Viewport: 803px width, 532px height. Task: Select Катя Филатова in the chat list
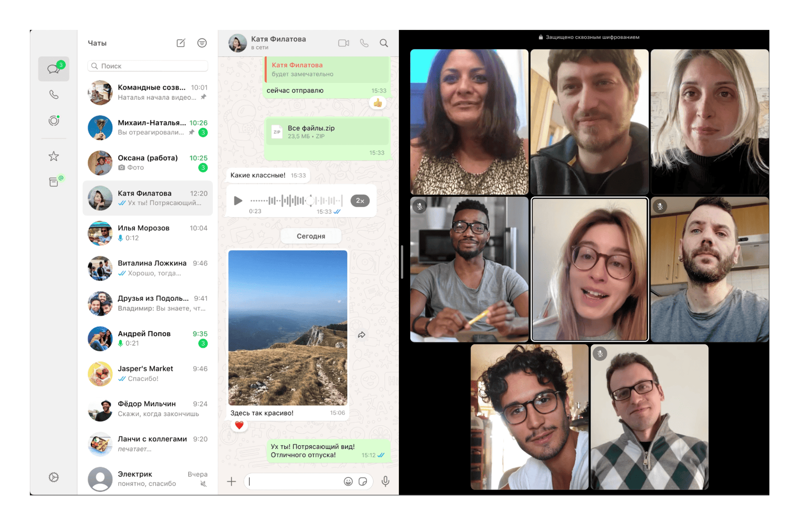(148, 198)
